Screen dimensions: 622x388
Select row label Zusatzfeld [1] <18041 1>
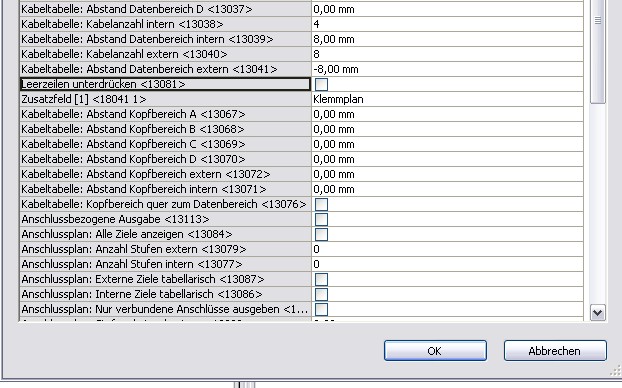click(165, 99)
